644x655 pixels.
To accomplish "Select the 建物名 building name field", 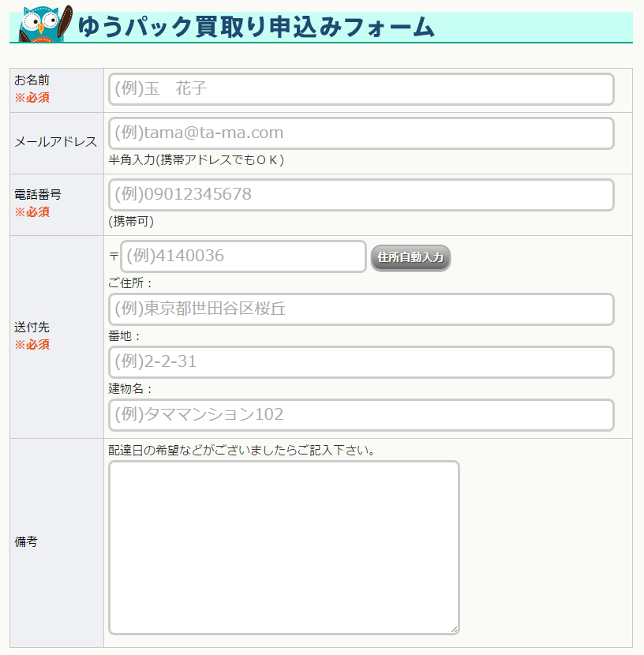I will (x=361, y=415).
